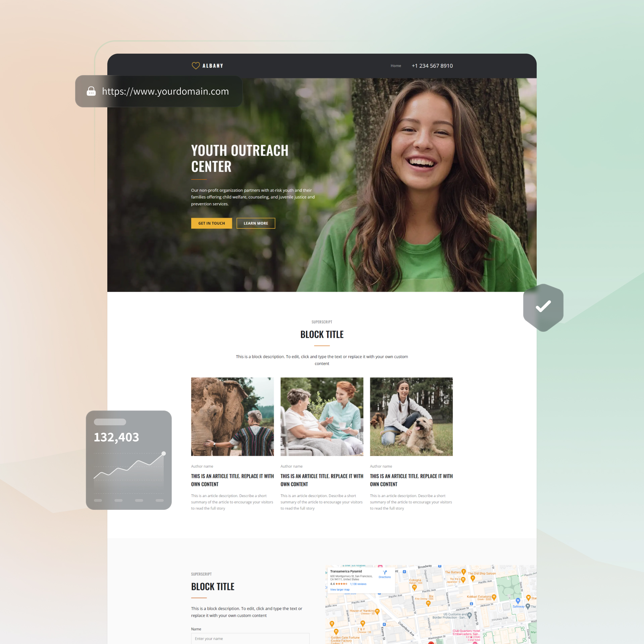Viewport: 644px width, 644px height.
Task: Click the URL input field in the browser
Action: [165, 92]
